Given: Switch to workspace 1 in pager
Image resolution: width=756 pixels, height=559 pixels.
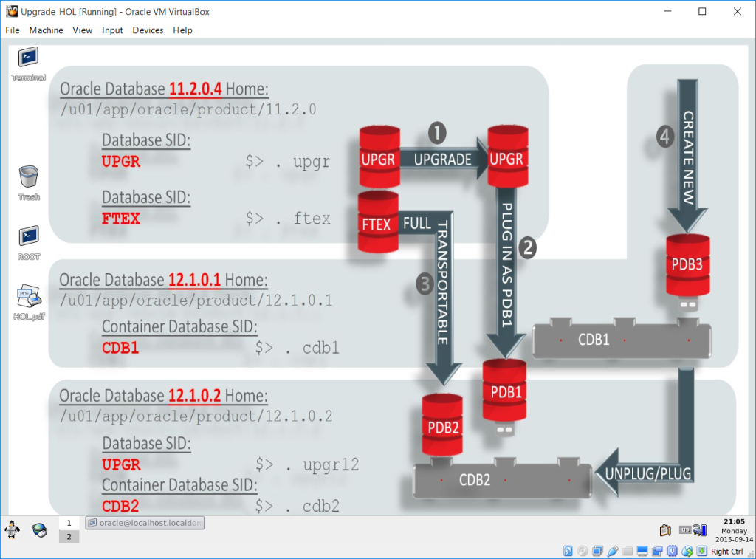Looking at the screenshot, I should coord(69,523).
